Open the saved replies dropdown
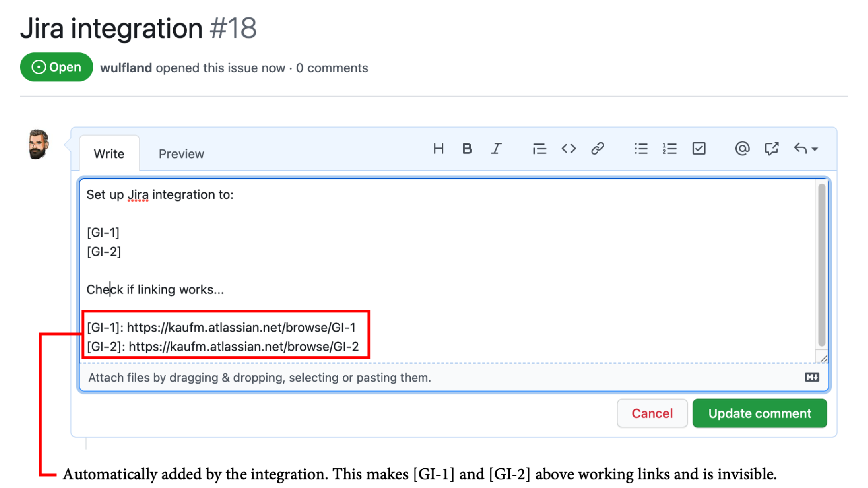Image resolution: width=868 pixels, height=488 pixels. tap(806, 149)
